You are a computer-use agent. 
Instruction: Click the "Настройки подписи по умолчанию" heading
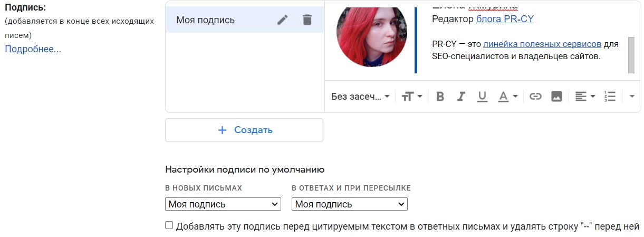pos(245,169)
